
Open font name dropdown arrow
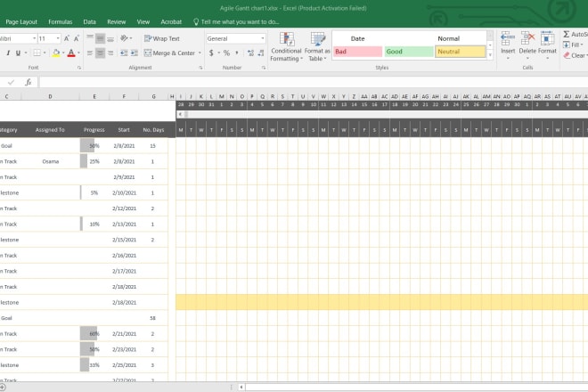pyautogui.click(x=34, y=38)
